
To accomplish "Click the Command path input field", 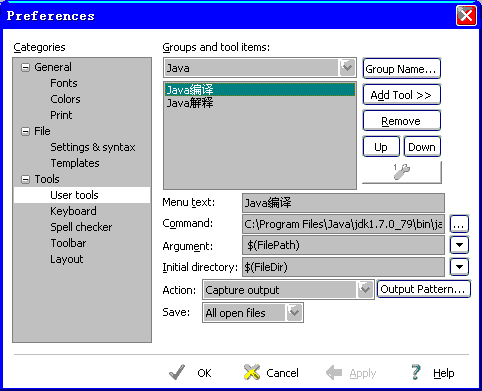I will coord(343,224).
